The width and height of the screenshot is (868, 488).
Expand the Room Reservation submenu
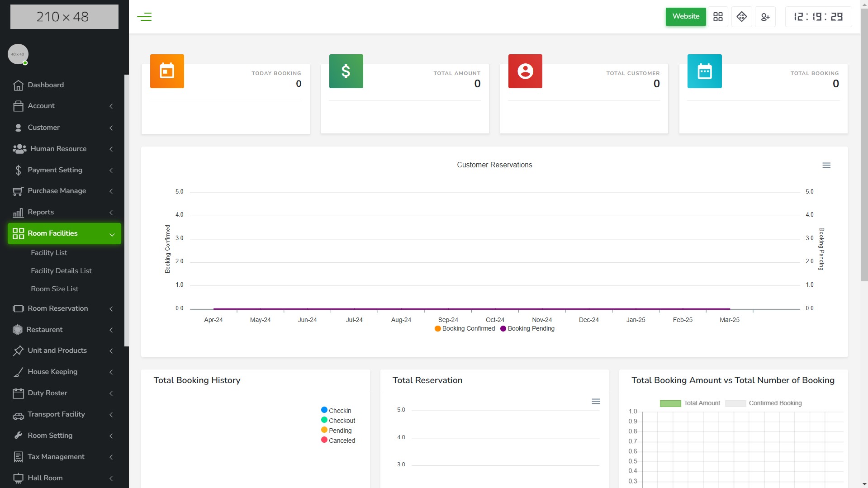pos(63,308)
